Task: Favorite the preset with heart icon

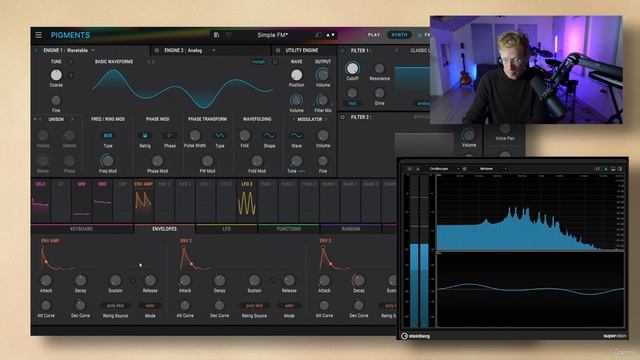Action: (x=229, y=35)
